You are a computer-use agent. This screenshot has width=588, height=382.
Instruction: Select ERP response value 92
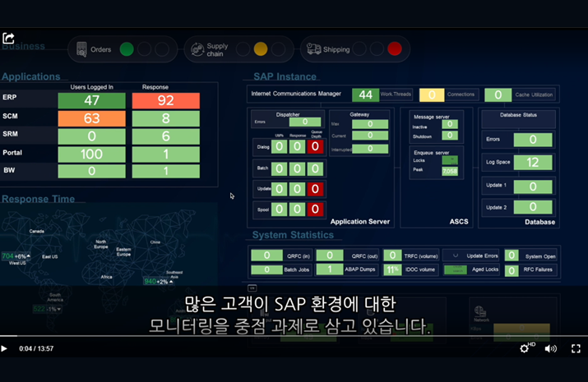166,100
